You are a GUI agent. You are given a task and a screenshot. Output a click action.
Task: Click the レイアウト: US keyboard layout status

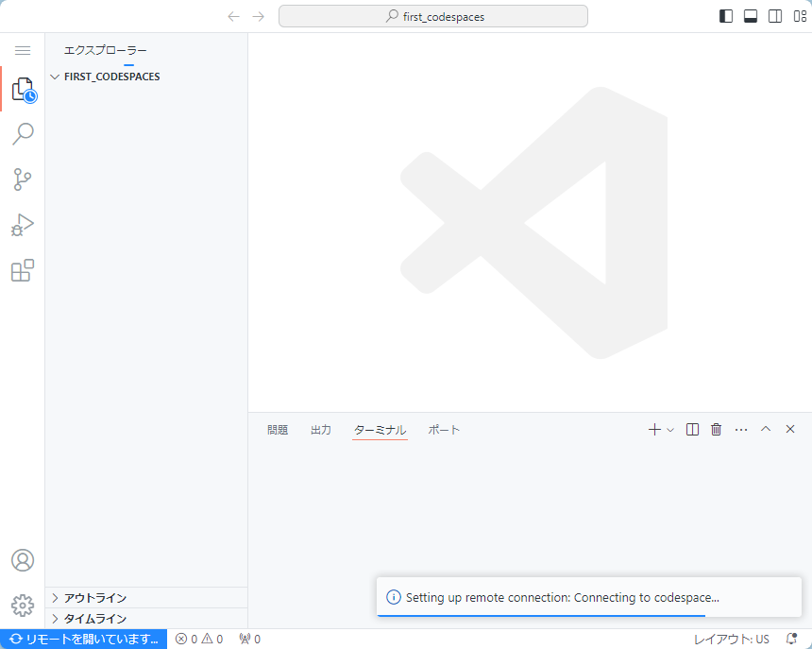click(731, 640)
